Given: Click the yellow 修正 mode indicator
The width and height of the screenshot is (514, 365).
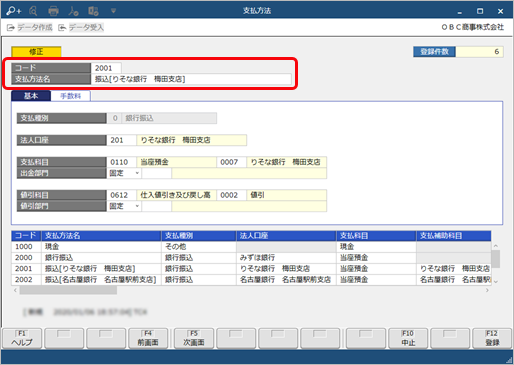Looking at the screenshot, I should coord(36,52).
